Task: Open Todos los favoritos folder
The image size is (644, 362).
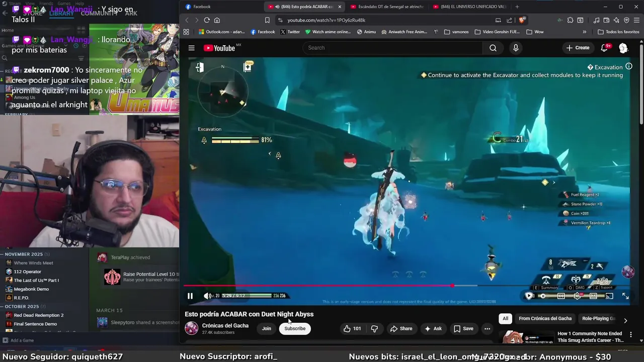Action: (x=618, y=32)
